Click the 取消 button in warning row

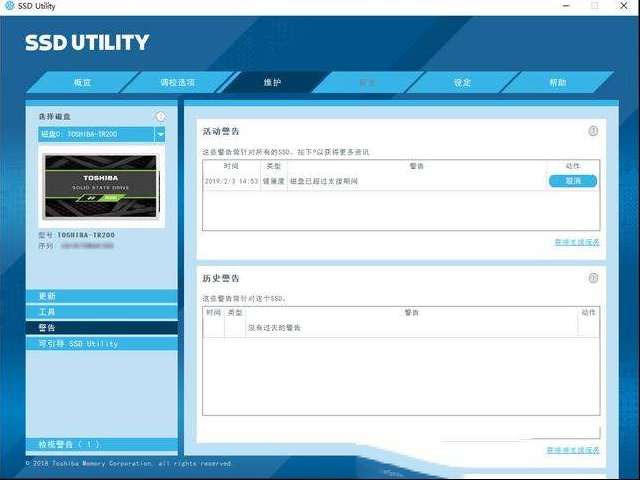point(573,181)
